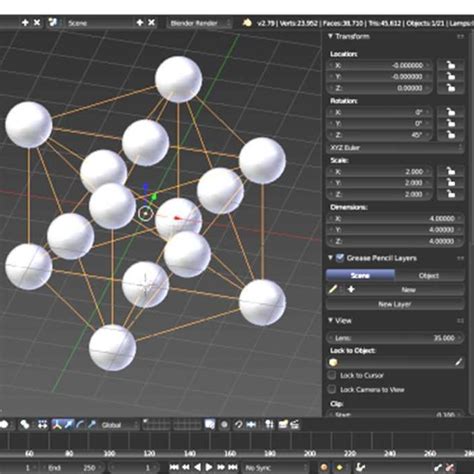Toggle lock on Rotation Z
474x474 pixels.
click(451, 135)
